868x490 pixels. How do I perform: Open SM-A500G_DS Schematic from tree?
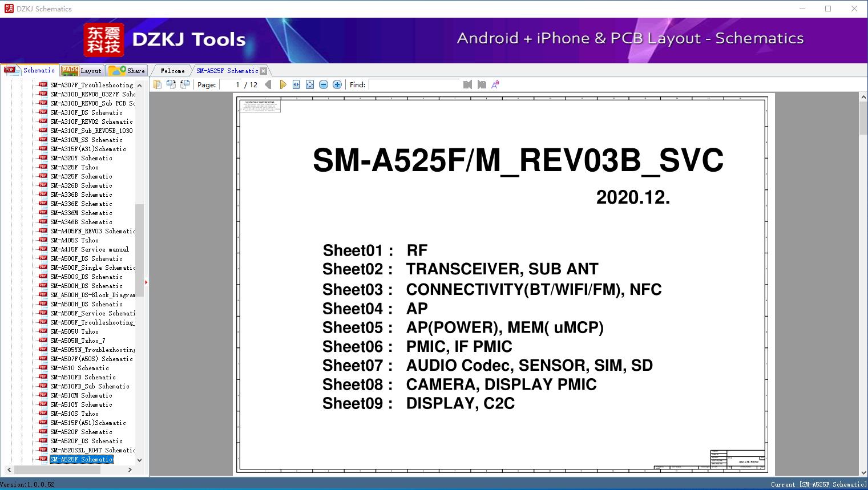[86, 277]
